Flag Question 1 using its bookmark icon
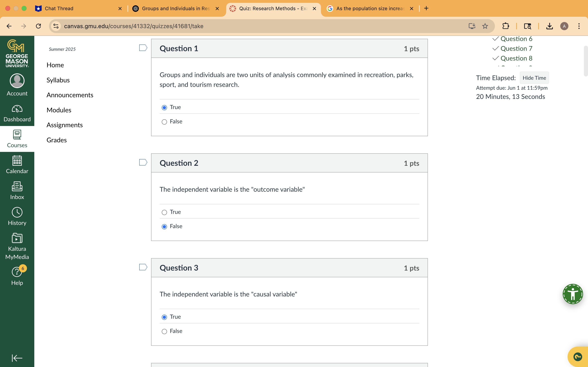 point(143,48)
